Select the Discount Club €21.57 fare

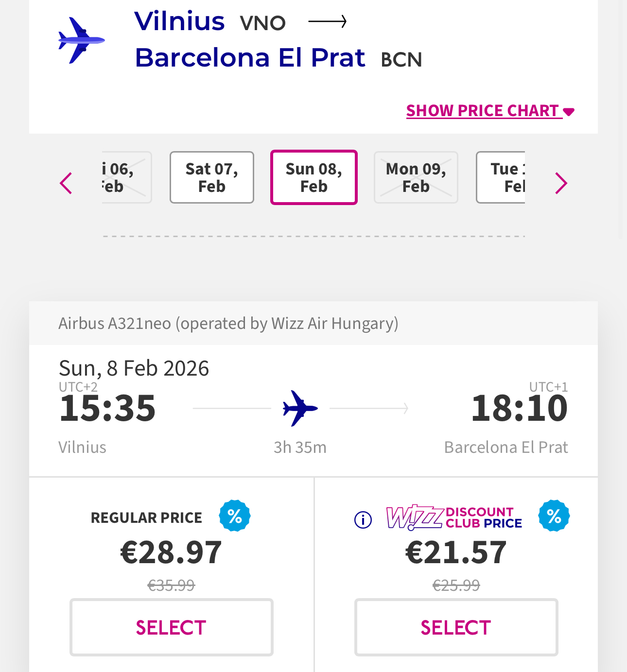pyautogui.click(x=456, y=627)
